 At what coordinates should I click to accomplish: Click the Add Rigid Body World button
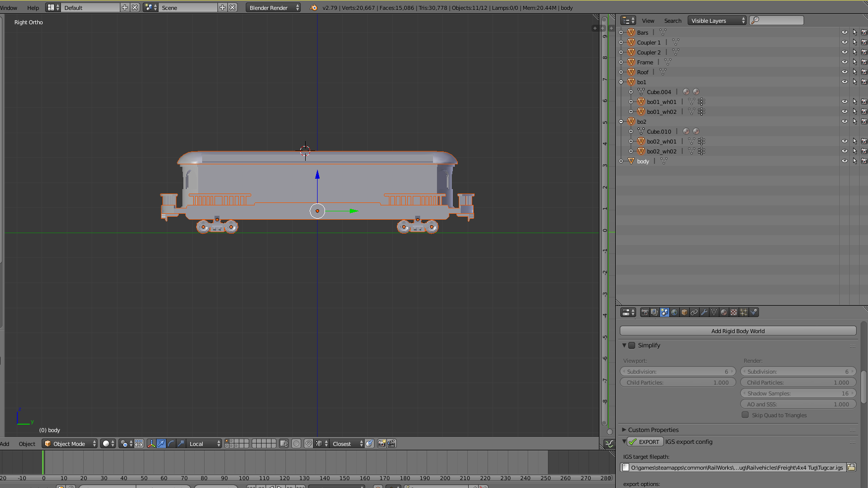pyautogui.click(x=738, y=331)
